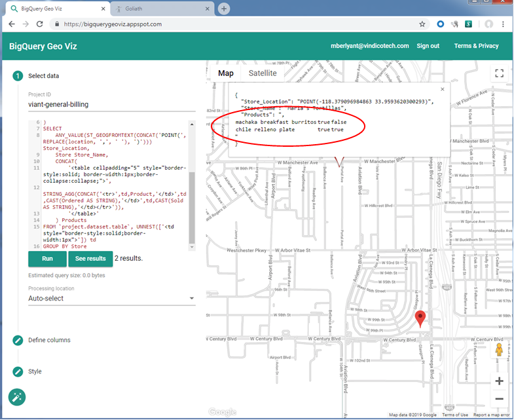Select the BigQuery Geo Viz tab
Image resolution: width=514 pixels, height=420 pixels.
click(58, 9)
